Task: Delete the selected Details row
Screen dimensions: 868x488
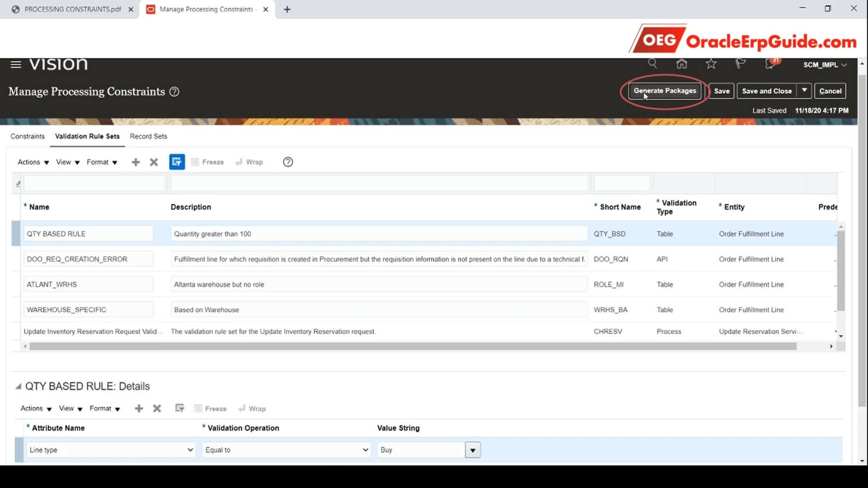Action: click(x=157, y=409)
